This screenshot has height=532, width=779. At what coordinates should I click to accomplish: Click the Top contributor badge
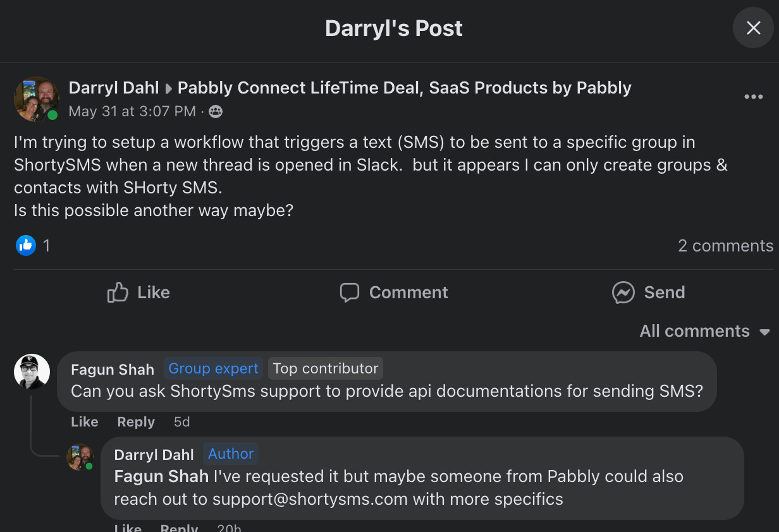(x=326, y=368)
